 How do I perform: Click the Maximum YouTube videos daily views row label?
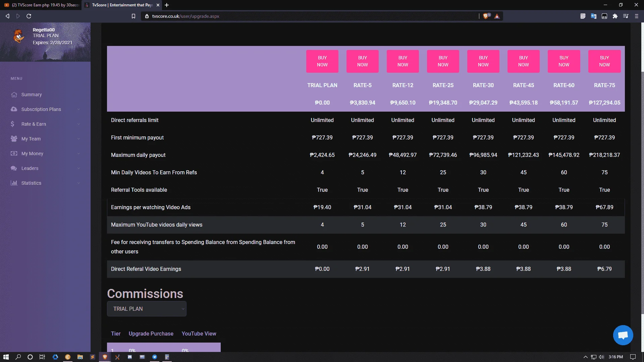tap(157, 225)
